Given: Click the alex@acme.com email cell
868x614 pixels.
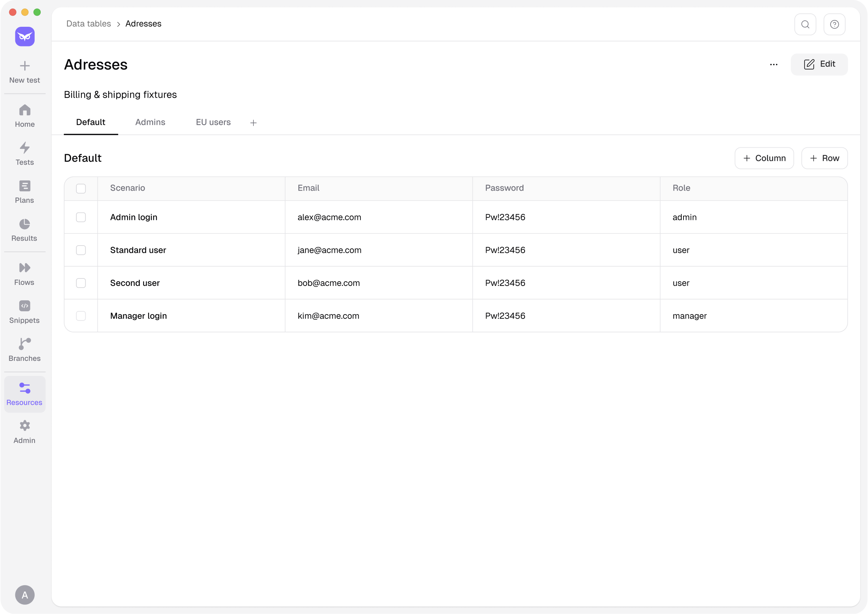Looking at the screenshot, I should [x=379, y=217].
